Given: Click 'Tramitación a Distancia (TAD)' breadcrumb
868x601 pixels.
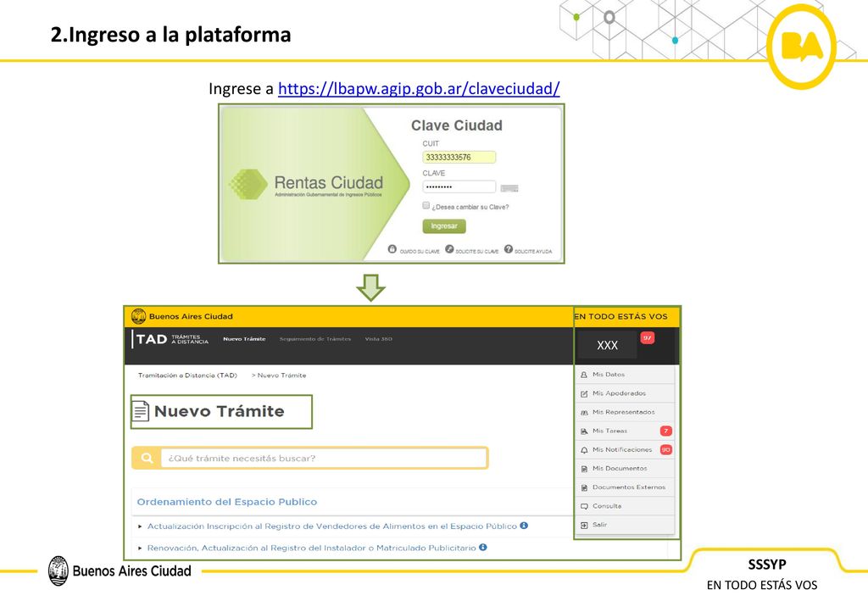Looking at the screenshot, I should [187, 376].
